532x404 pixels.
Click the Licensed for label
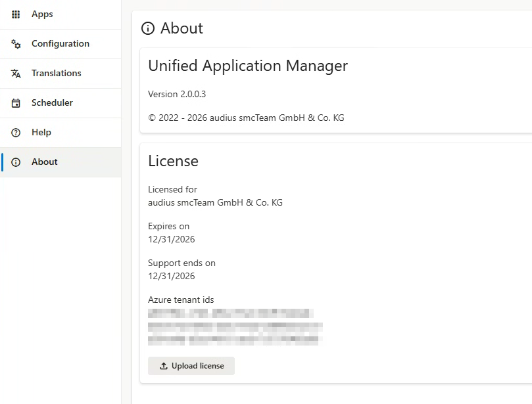[x=172, y=189]
